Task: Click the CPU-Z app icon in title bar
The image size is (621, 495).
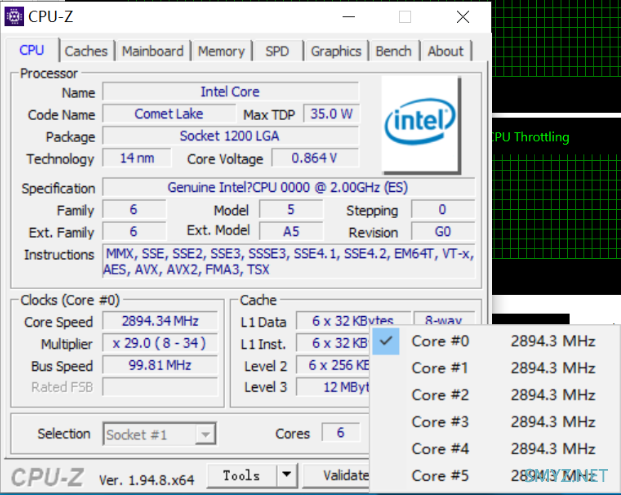Action: (14, 17)
